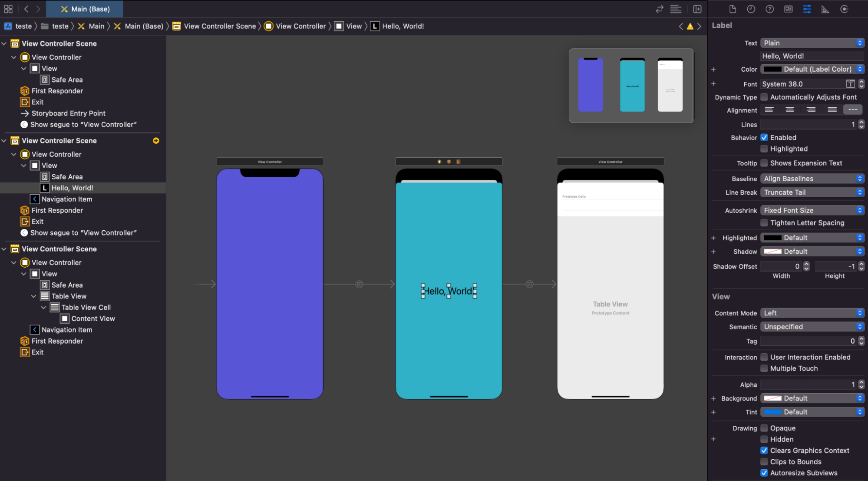Enable Tighten Letter Spacing checkbox

click(765, 223)
